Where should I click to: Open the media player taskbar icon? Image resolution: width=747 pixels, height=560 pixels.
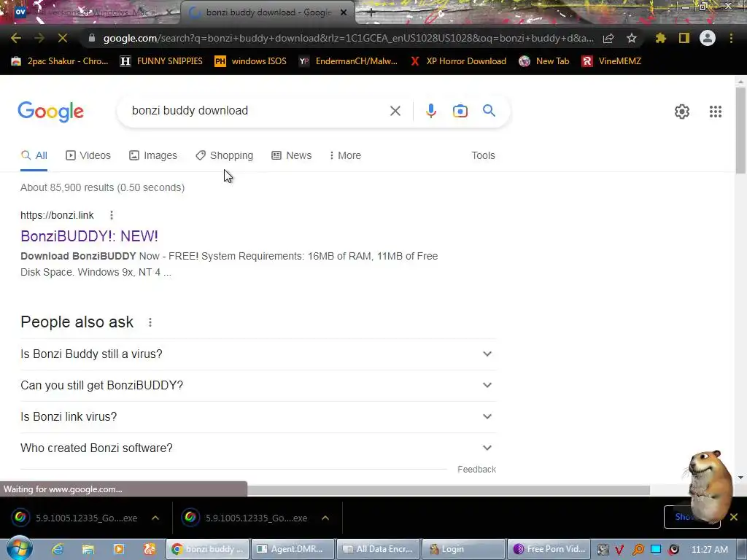119,549
